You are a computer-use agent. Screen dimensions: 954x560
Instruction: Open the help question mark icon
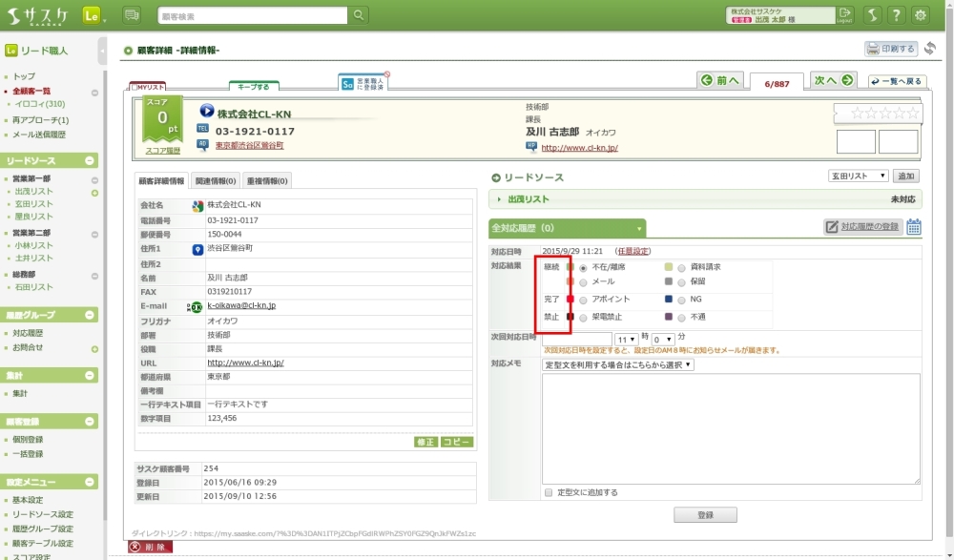coord(896,15)
